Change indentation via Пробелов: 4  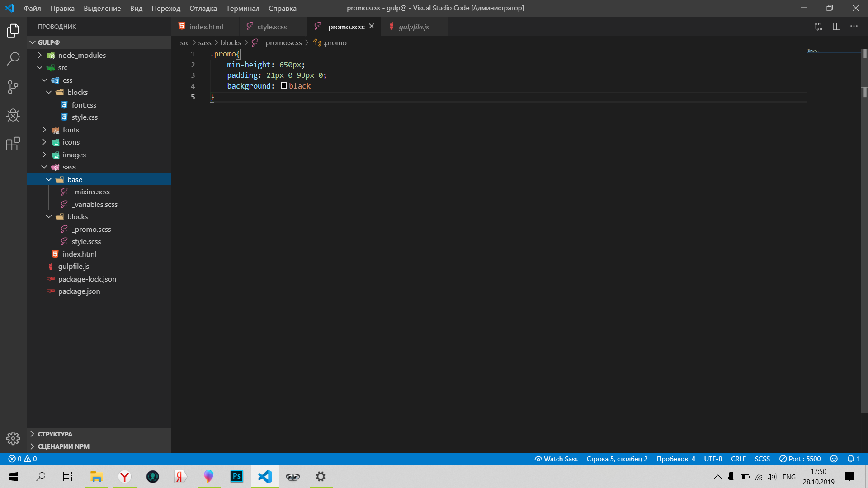676,459
